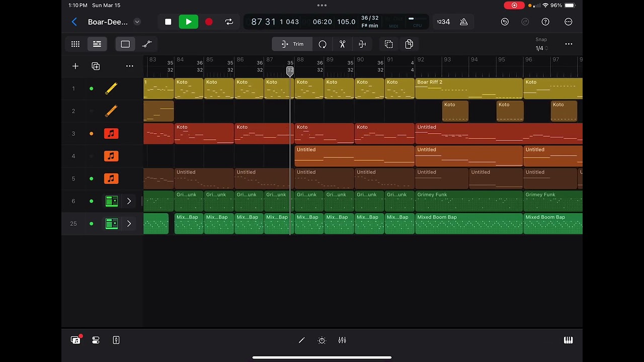Screen dimensions: 644x362
Task: Open the browser button at bottom left
Action: click(75, 340)
